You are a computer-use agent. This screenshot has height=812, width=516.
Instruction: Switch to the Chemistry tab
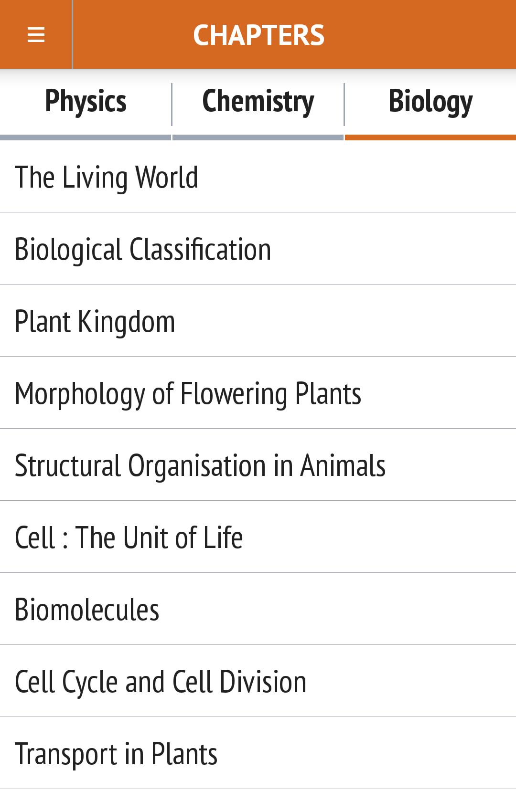tap(258, 102)
